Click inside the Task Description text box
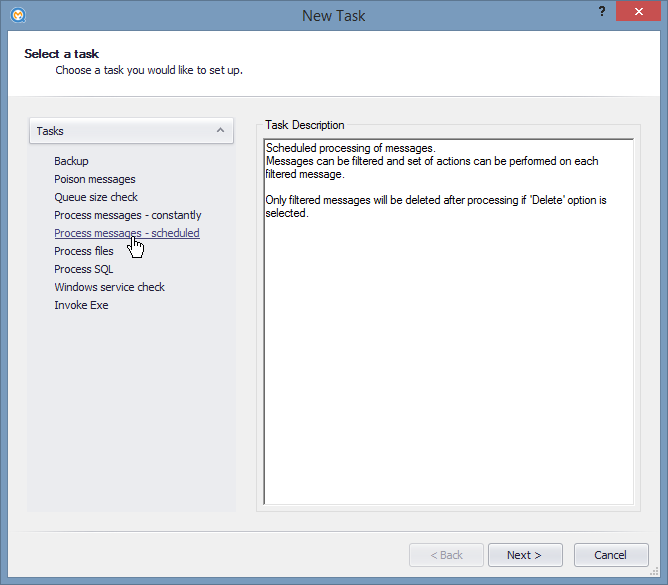 click(449, 322)
